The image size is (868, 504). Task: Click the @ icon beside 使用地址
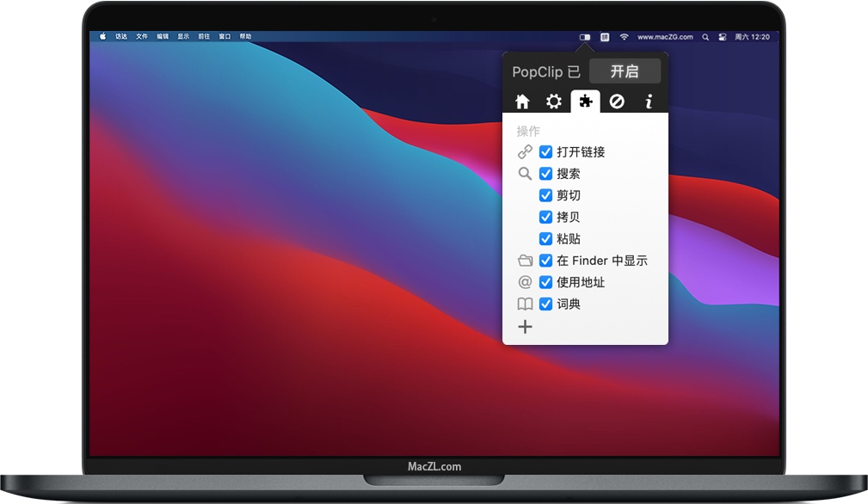point(525,281)
